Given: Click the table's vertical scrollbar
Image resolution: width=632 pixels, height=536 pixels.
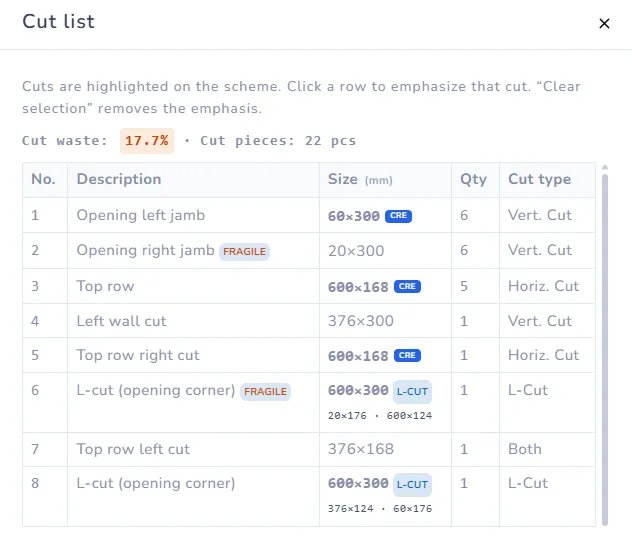Looking at the screenshot, I should coord(605,349).
